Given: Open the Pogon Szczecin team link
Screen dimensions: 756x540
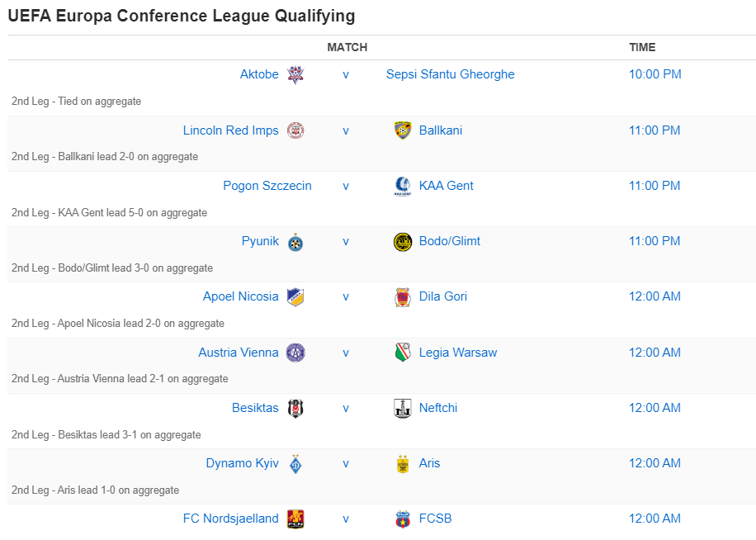Looking at the screenshot, I should tap(267, 186).
